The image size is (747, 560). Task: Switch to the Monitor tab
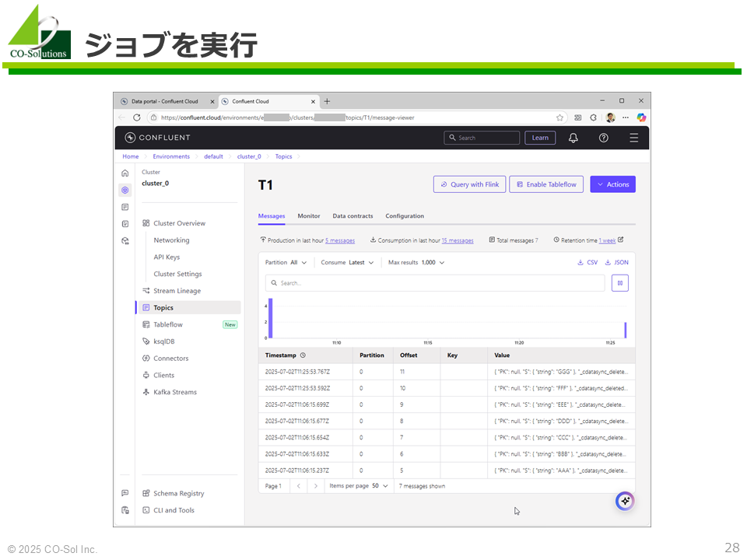pyautogui.click(x=309, y=216)
